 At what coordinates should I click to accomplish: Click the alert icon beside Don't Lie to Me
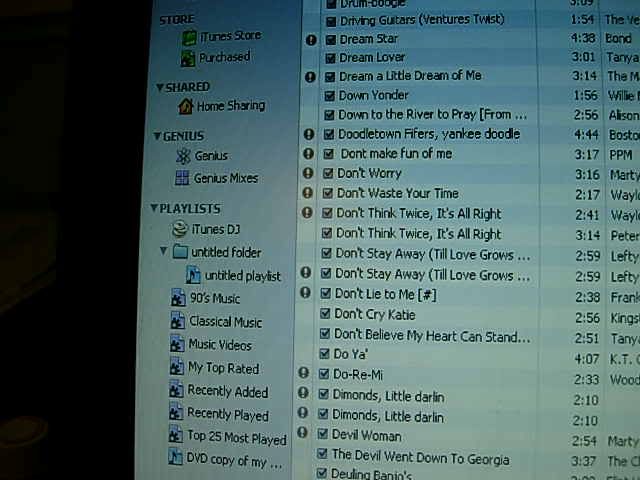[305, 293]
